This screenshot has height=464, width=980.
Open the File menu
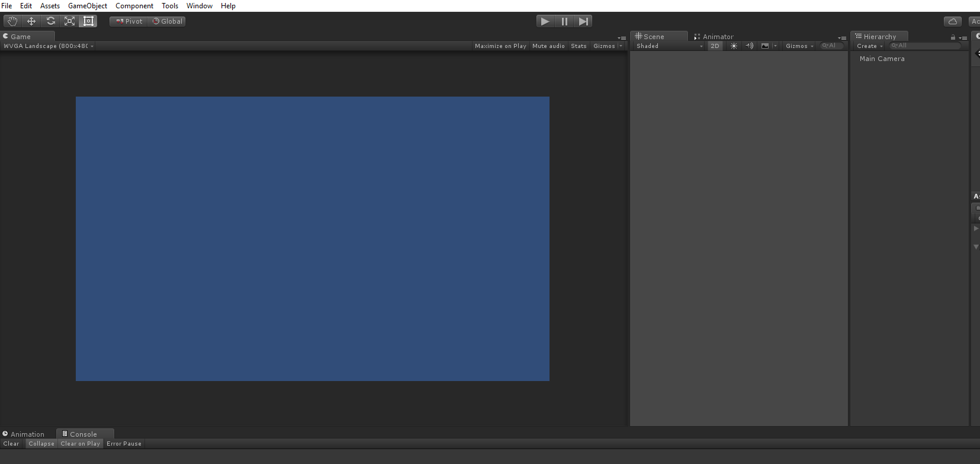pyautogui.click(x=7, y=6)
